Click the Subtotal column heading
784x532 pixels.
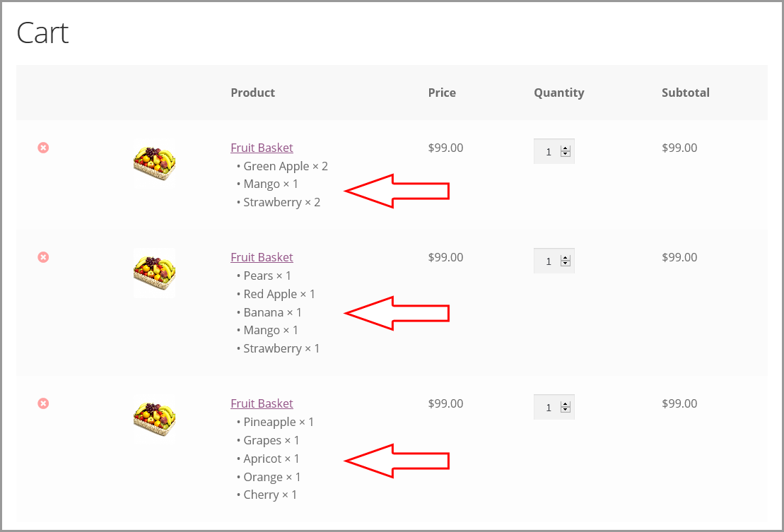click(x=686, y=93)
